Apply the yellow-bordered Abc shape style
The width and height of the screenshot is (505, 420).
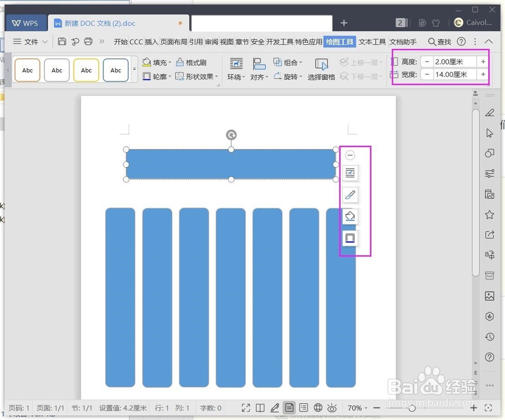point(86,70)
